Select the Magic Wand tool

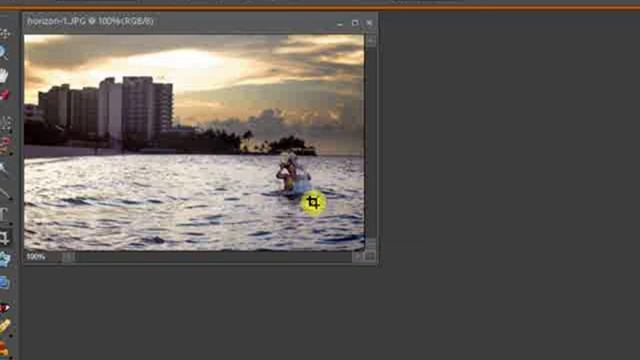pyautogui.click(x=4, y=168)
